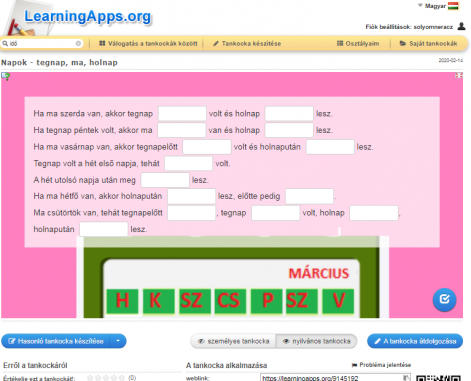Screen dimensions: 471x381
Task: Clear the search field with the x icon
Action: point(78,43)
